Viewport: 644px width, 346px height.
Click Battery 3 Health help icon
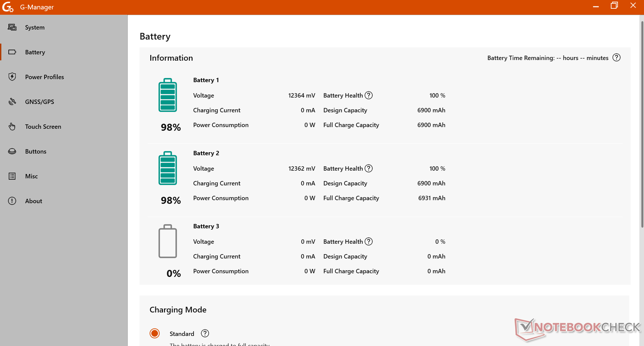pos(369,242)
